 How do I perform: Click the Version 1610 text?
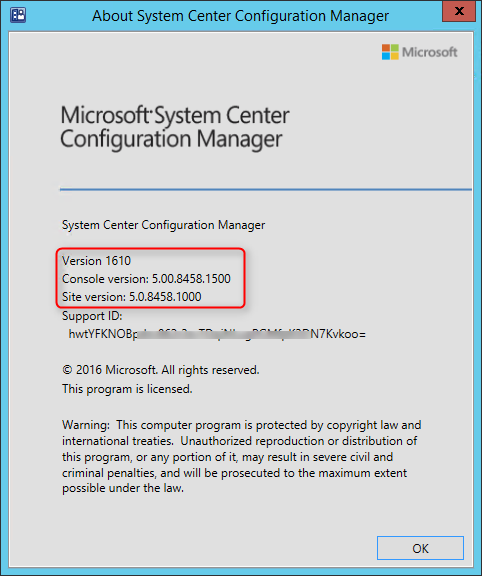pos(96,261)
